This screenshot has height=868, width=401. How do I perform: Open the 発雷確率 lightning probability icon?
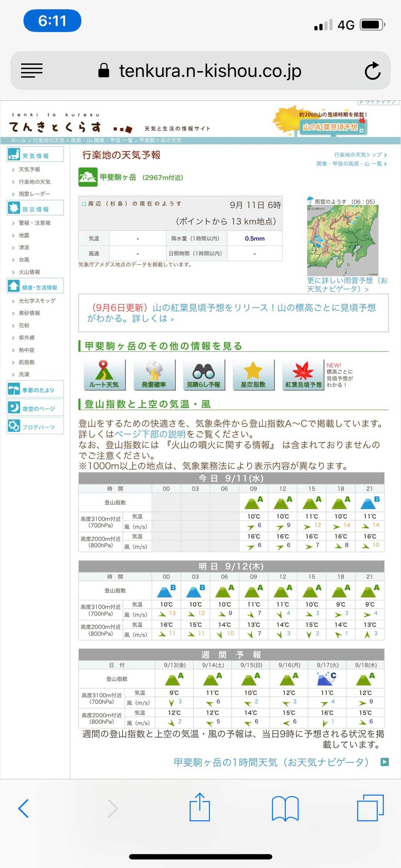click(154, 375)
